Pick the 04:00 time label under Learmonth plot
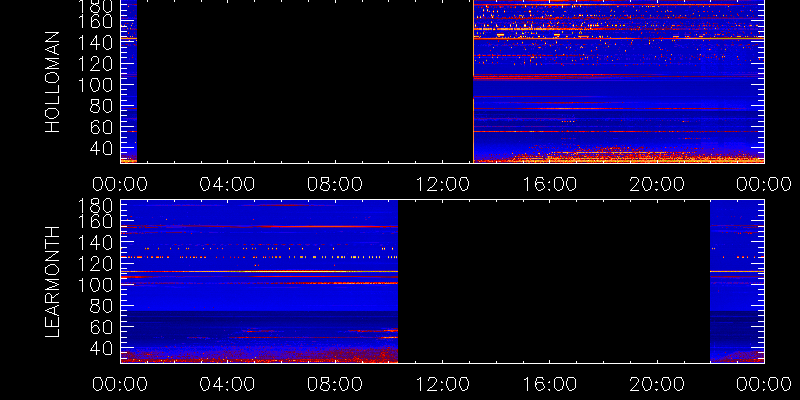 pos(227,384)
